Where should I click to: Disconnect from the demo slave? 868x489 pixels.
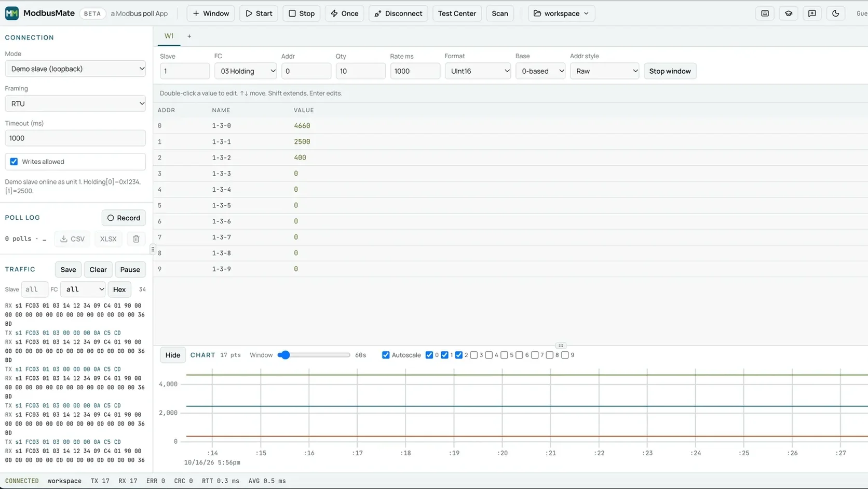[x=398, y=14]
